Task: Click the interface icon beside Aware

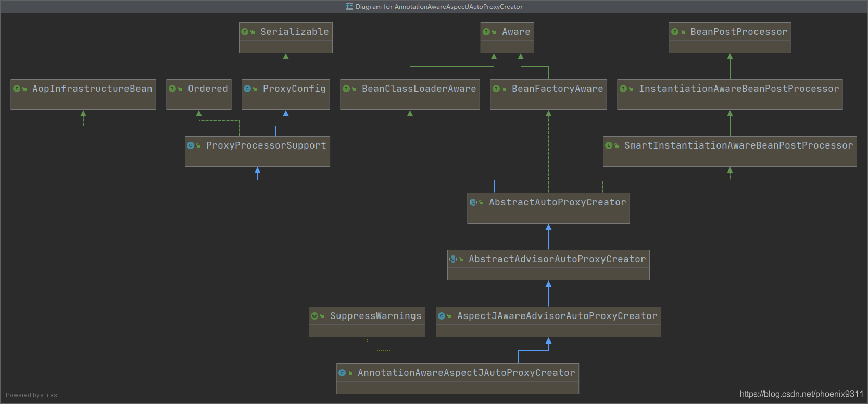Action: pyautogui.click(x=486, y=32)
